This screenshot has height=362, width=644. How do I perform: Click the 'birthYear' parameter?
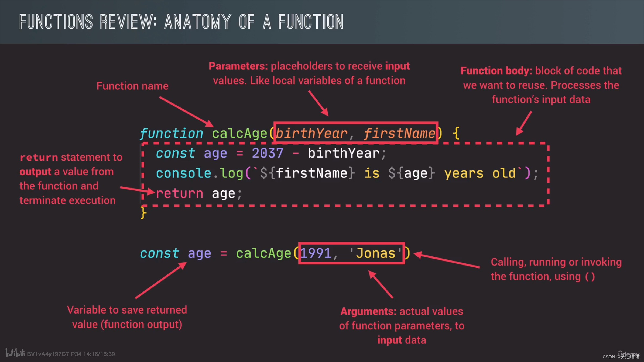pyautogui.click(x=312, y=134)
